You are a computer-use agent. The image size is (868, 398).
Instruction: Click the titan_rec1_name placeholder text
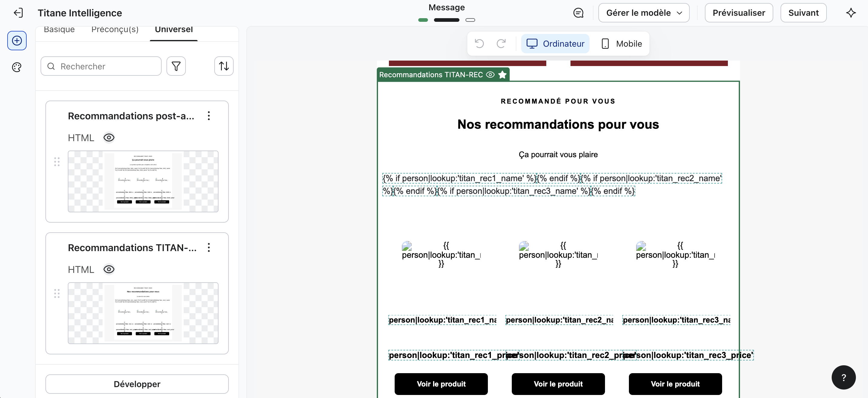point(442,320)
